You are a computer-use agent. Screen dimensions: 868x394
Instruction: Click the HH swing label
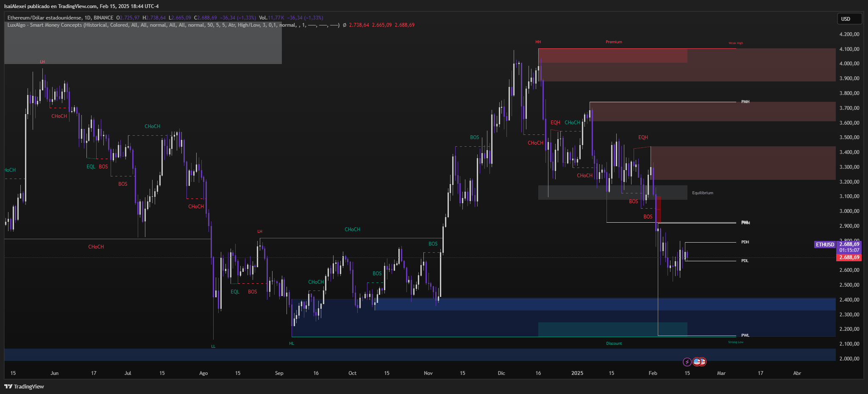coord(538,42)
